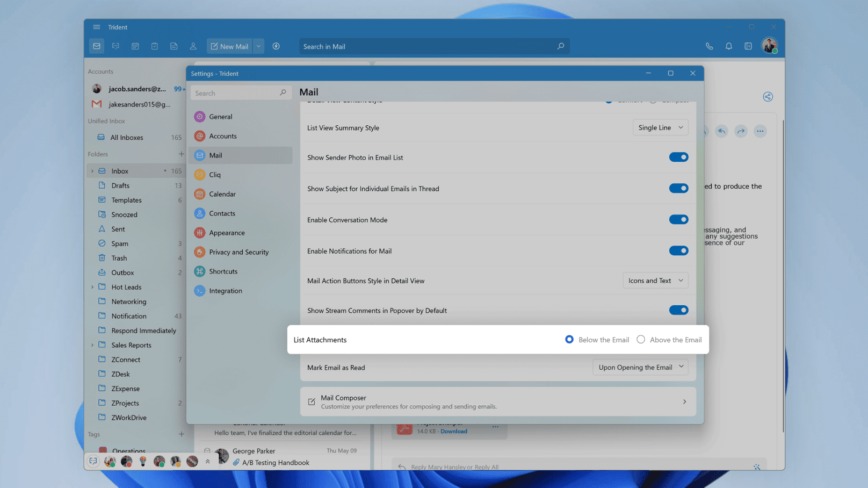Open Integration settings category
The width and height of the screenshot is (868, 488).
240,291
